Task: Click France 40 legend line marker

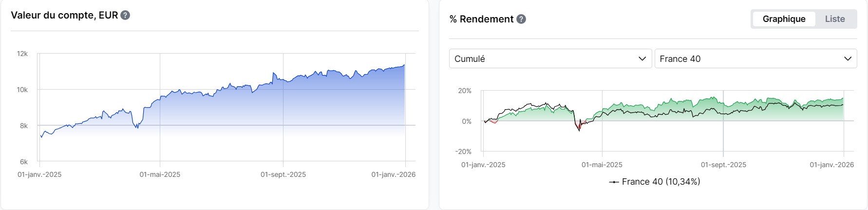Action: [614, 182]
